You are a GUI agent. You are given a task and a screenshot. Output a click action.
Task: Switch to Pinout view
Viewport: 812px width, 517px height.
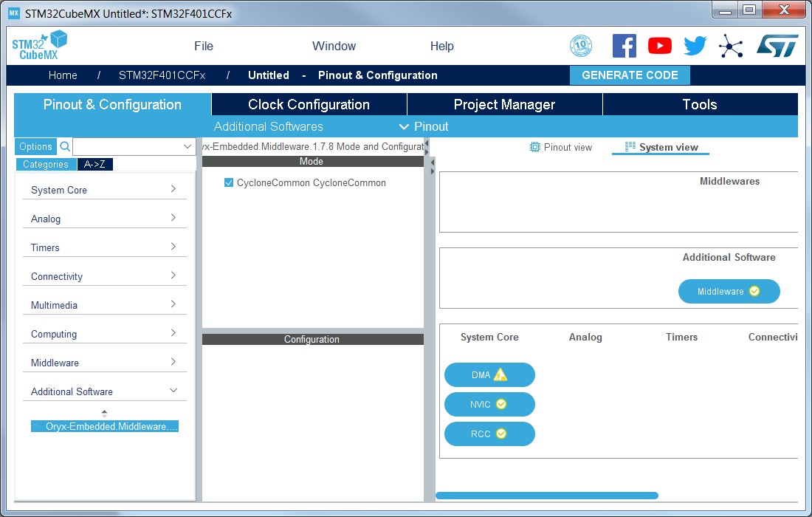click(x=561, y=147)
